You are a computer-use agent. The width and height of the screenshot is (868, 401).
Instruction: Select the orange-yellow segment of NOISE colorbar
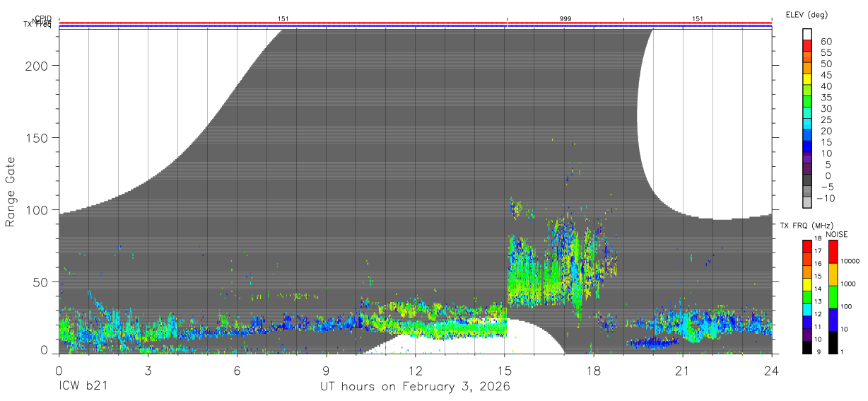pyautogui.click(x=833, y=274)
